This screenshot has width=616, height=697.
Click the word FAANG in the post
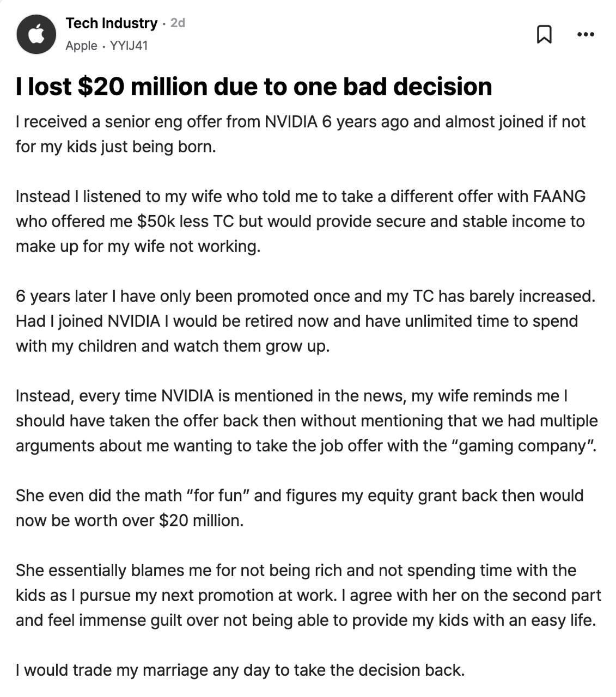[559, 196]
